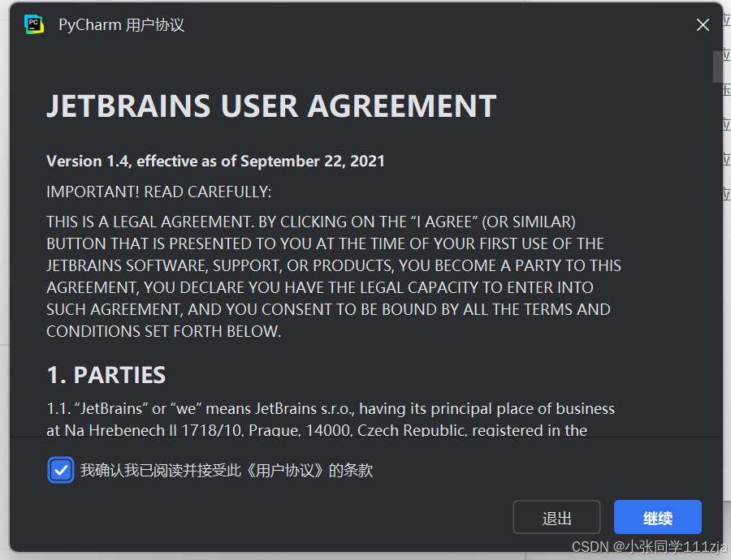Click the clause 1.1 JetBrains definition text

[x=331, y=420]
